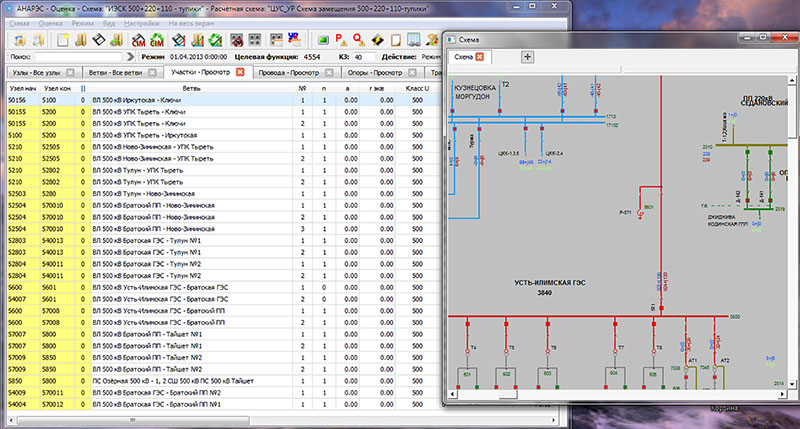Close the Опоры - Просмотр tab

pos(412,73)
